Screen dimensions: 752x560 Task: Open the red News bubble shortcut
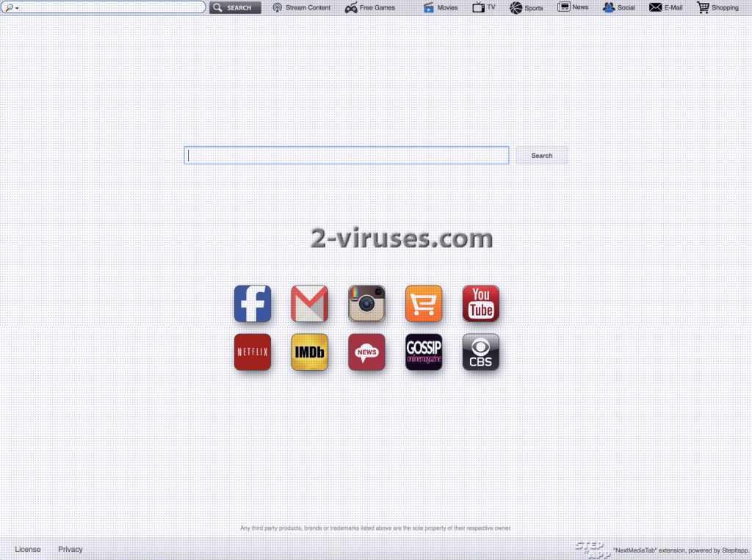pos(366,352)
